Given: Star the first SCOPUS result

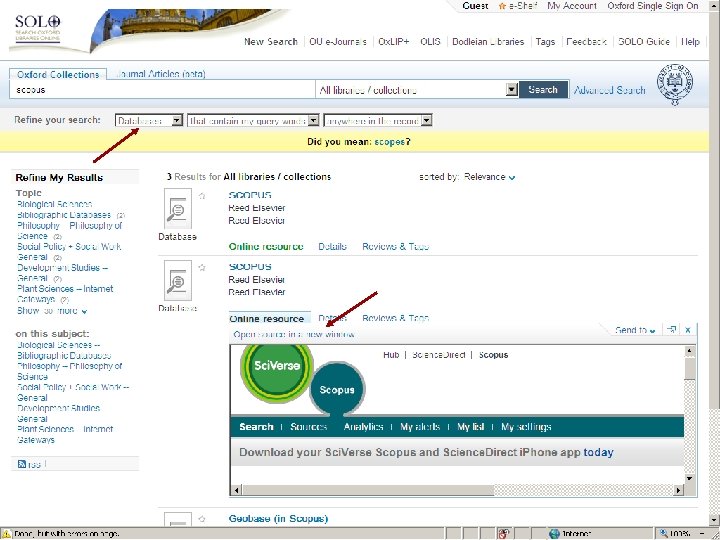Looking at the screenshot, I should pos(202,196).
